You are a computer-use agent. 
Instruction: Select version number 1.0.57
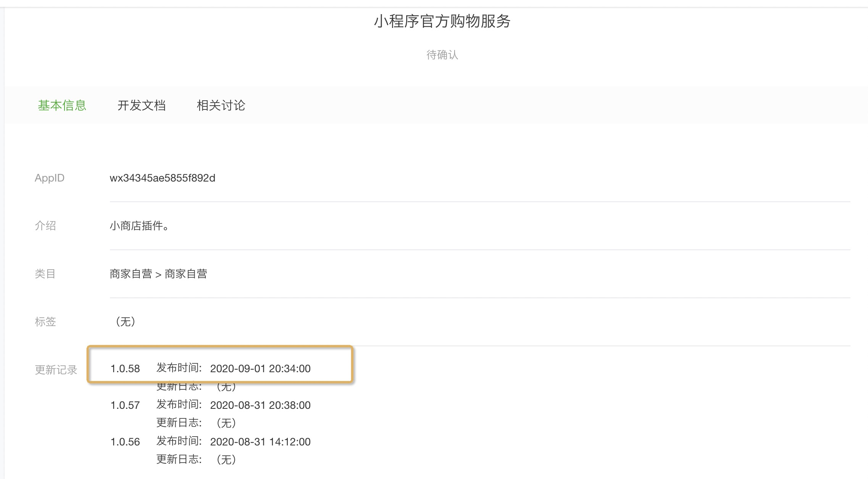point(125,405)
